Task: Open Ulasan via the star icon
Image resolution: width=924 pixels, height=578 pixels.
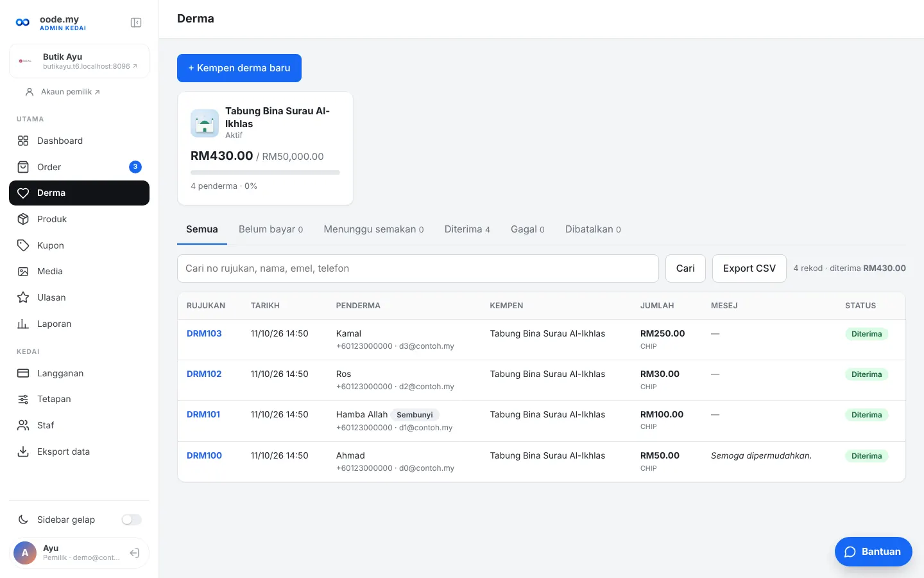Action: [23, 297]
